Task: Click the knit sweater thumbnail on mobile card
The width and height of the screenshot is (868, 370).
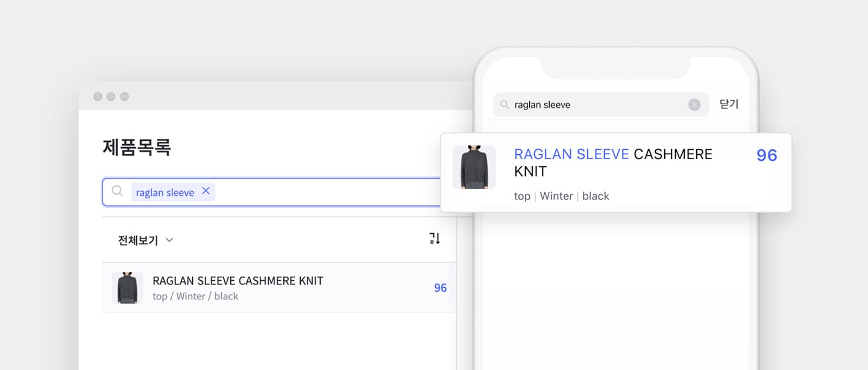Action: point(474,167)
